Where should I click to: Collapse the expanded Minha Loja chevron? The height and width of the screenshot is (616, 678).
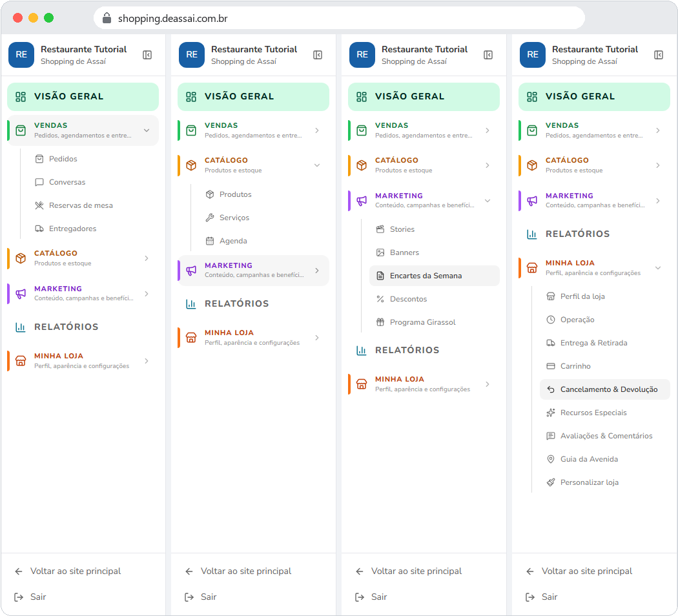tap(658, 267)
